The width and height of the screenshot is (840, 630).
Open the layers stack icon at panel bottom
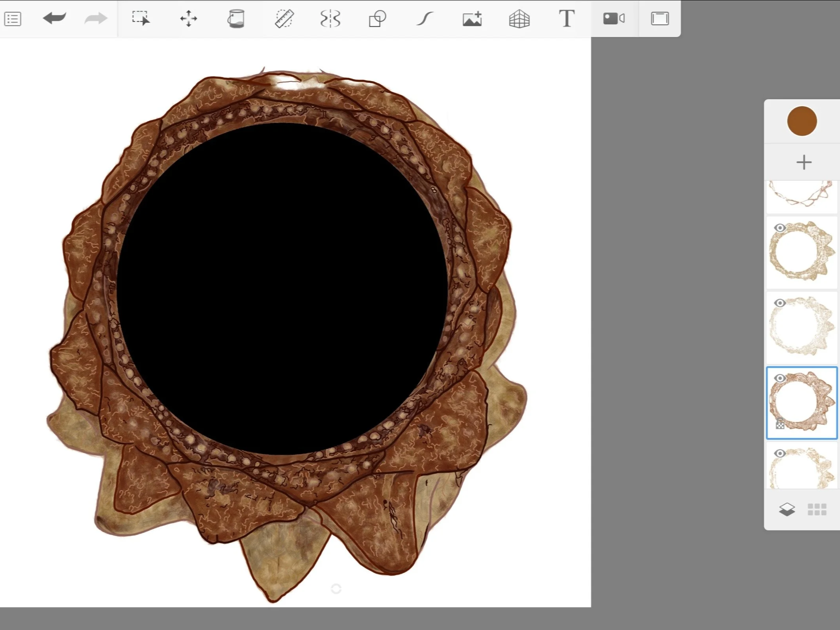787,510
